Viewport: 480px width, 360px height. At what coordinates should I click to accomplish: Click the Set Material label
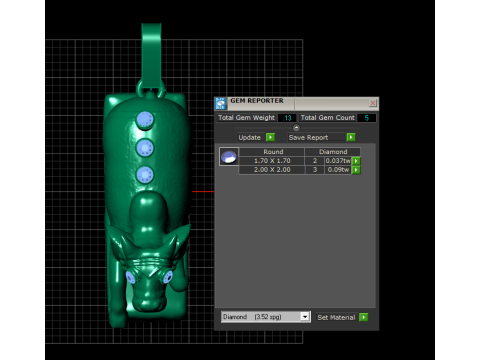coord(336,317)
